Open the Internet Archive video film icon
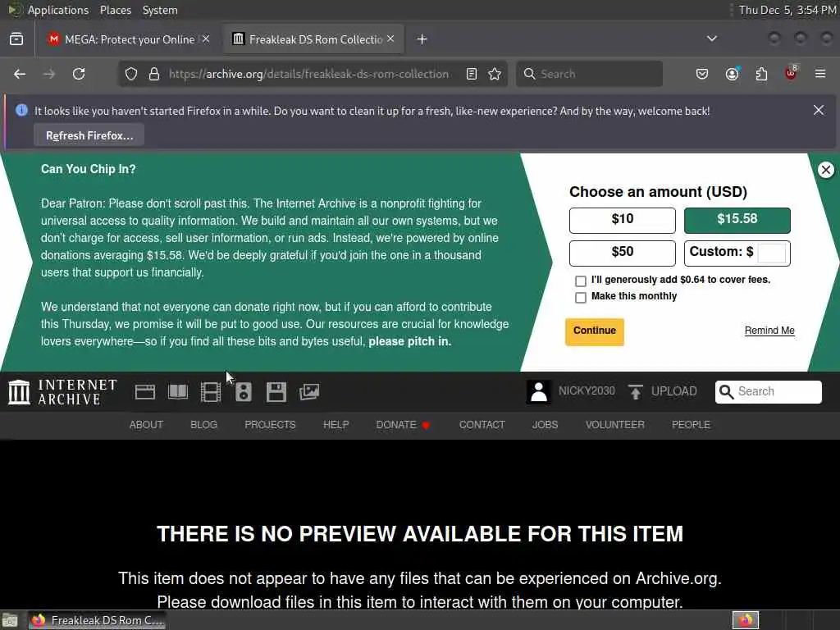840x630 pixels. [211, 392]
